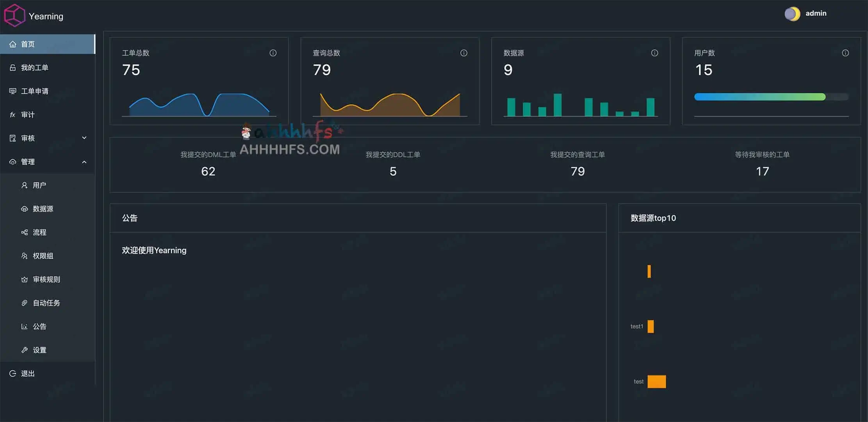This screenshot has width=868, height=422.
Task: Select the 我的工单 sidebar icon
Action: coord(13,67)
